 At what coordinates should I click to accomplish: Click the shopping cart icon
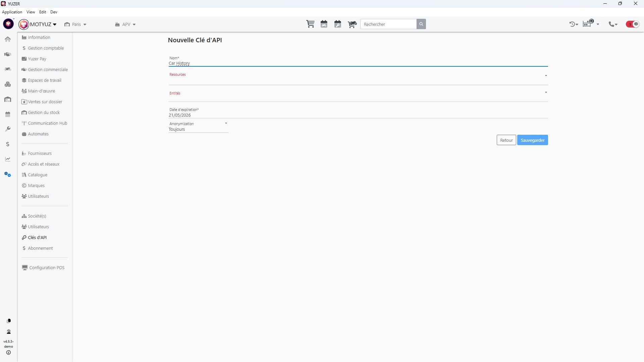(310, 24)
